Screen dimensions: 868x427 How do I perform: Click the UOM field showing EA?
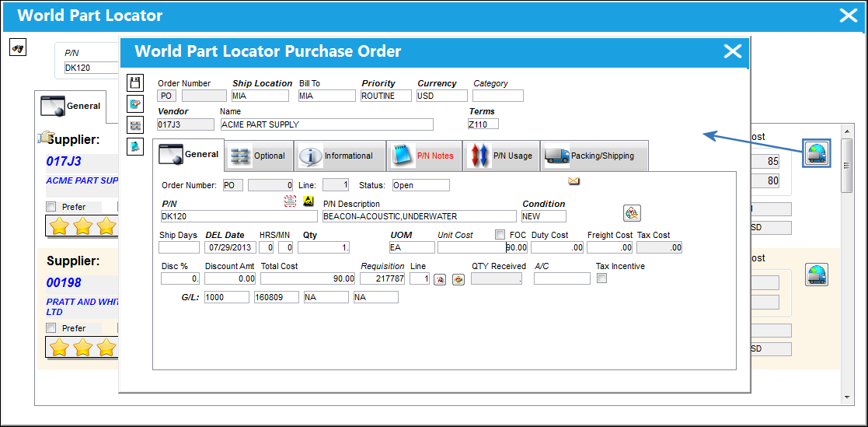click(412, 247)
